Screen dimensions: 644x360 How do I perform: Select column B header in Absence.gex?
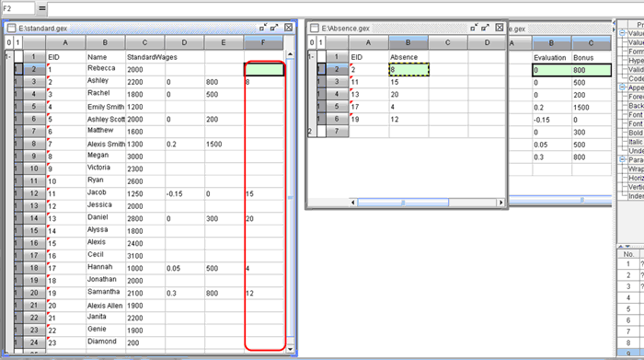[x=408, y=42]
